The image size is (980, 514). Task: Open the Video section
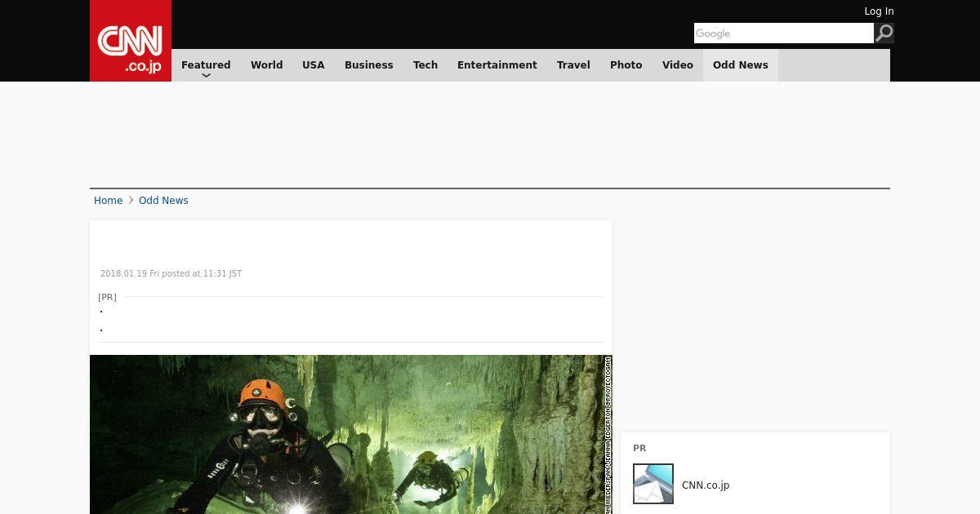tap(678, 65)
